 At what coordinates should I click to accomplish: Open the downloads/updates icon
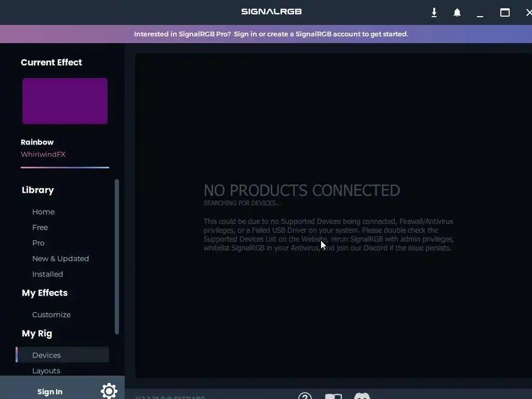click(434, 12)
